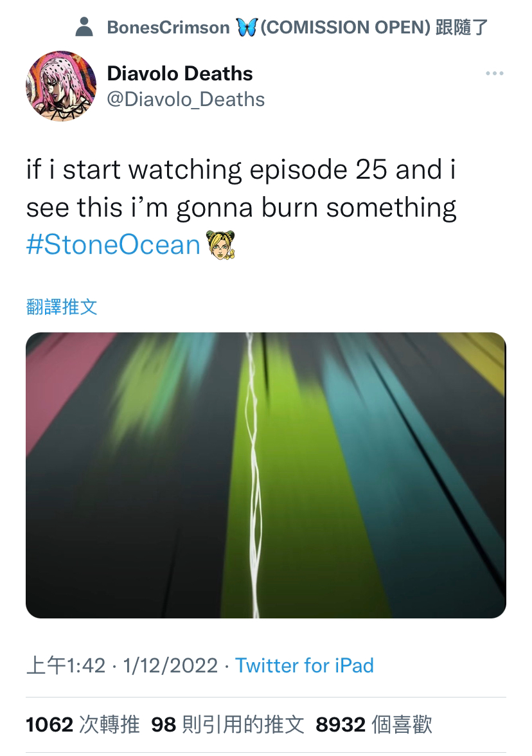The width and height of the screenshot is (532, 756).
Task: Click the tweet text about episode 25
Action: [x=241, y=188]
